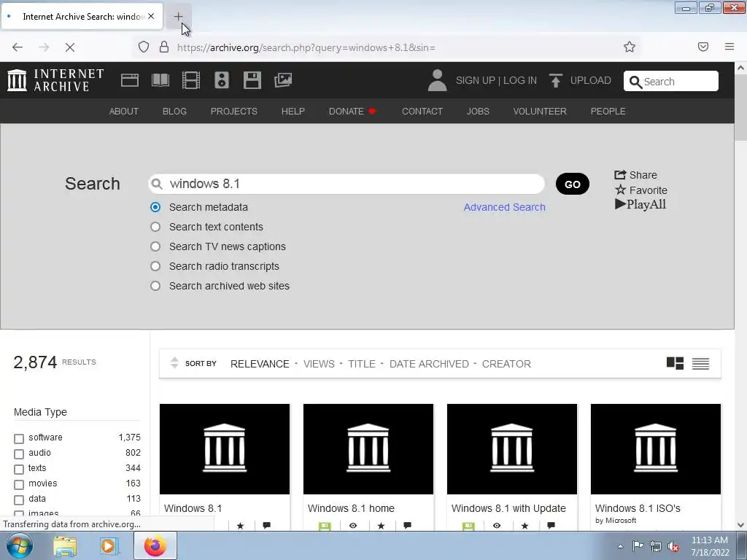
Task: Click the tracking protection shield icon
Action: tap(144, 47)
